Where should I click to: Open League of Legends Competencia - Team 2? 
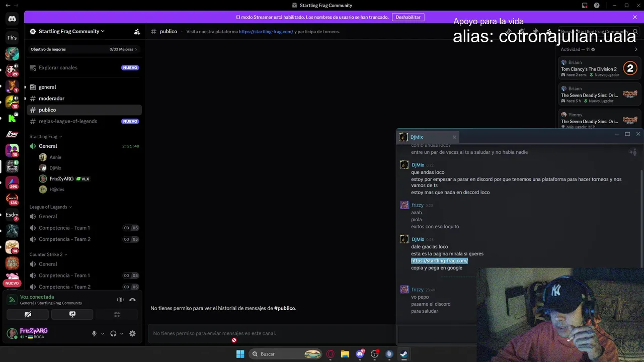85,239
